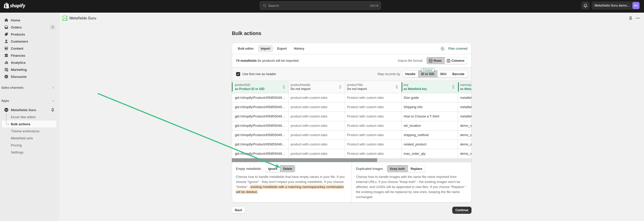Click the Home sidebar icon
Screen dimensions: 644x221
tap(6, 20)
